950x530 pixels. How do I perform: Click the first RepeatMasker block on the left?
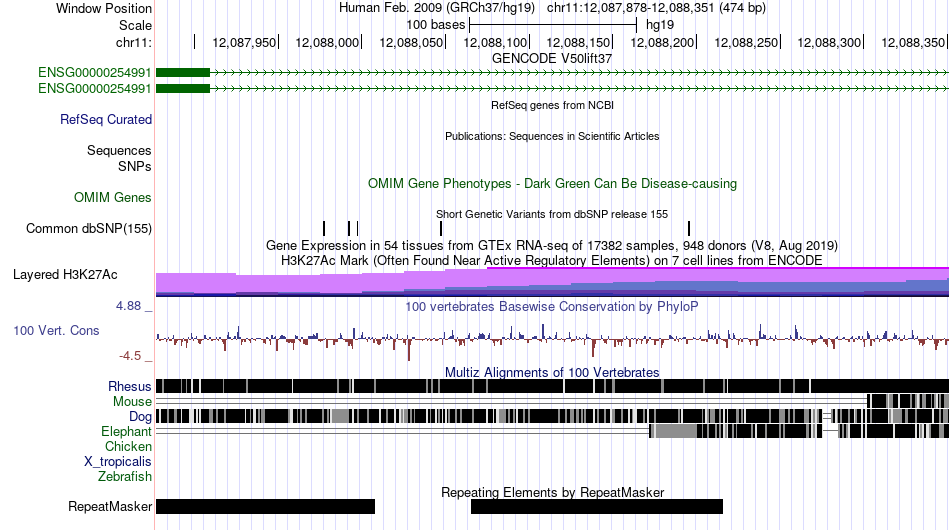(265, 506)
